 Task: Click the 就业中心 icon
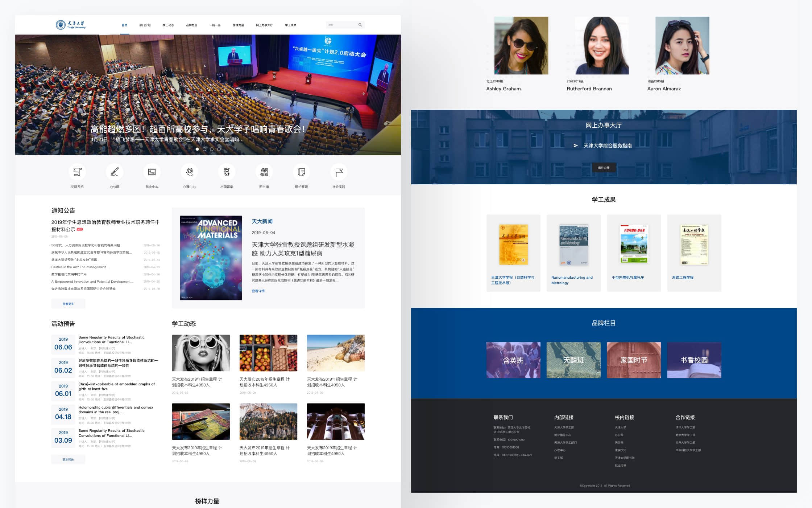[152, 172]
